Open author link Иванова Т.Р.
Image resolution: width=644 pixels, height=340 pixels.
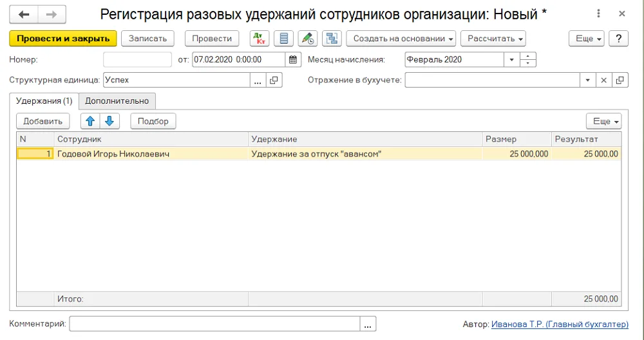pos(560,325)
